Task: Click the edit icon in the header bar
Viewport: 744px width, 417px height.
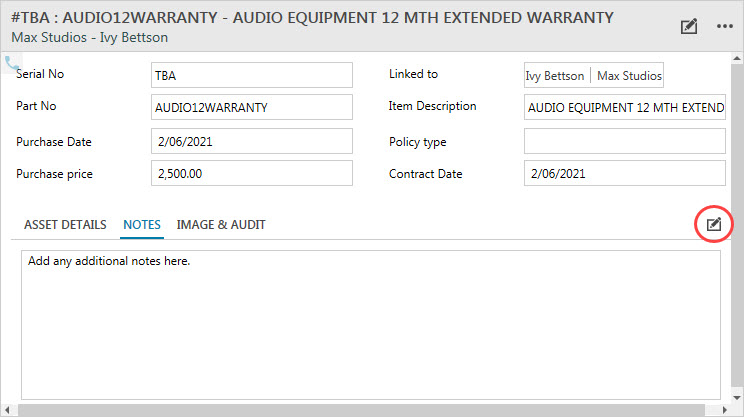Action: point(688,27)
